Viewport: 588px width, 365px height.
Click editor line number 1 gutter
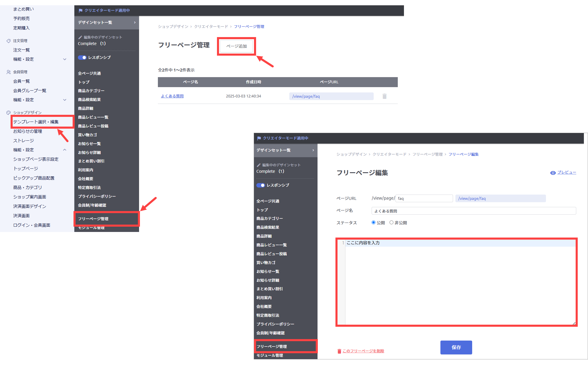point(343,243)
